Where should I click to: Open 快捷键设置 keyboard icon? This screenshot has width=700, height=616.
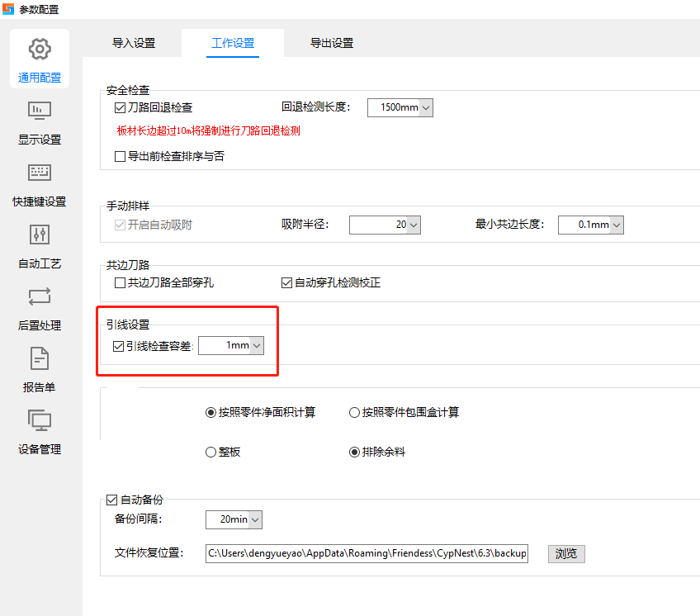tap(40, 173)
